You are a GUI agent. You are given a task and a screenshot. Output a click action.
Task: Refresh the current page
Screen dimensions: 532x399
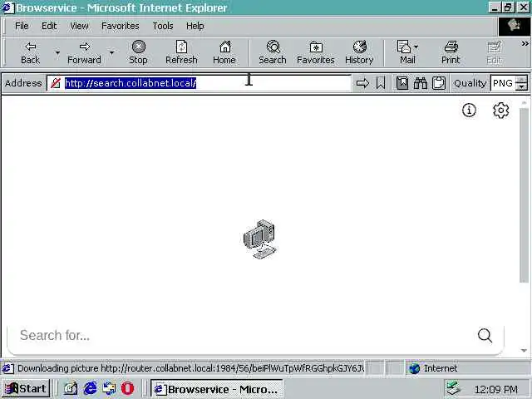point(181,52)
